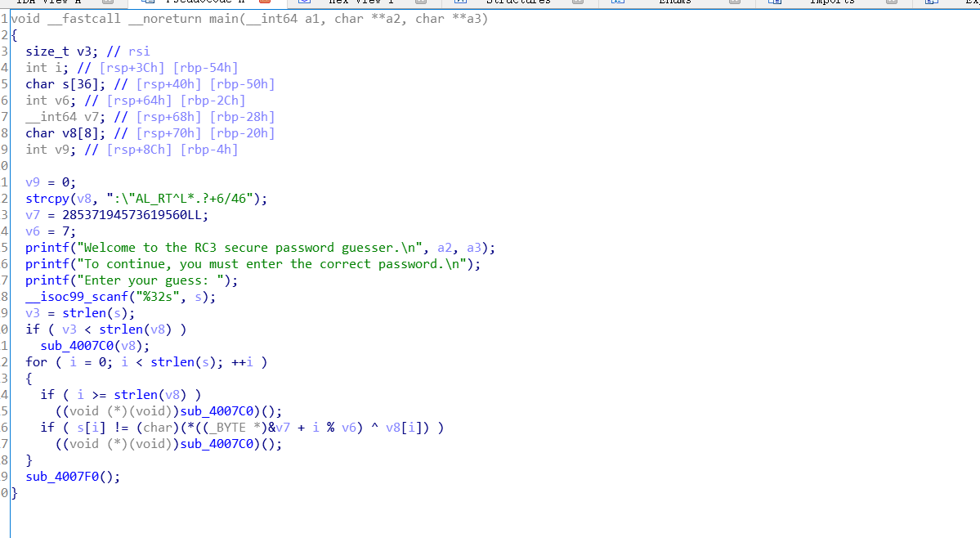The height and width of the screenshot is (538, 980).
Task: Click the i % v6 modulo expression
Action: click(x=333, y=428)
